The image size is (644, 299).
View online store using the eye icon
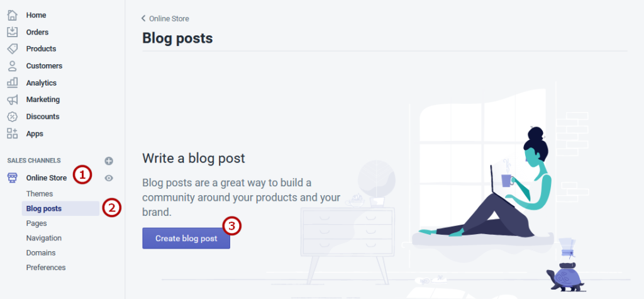coord(109,178)
